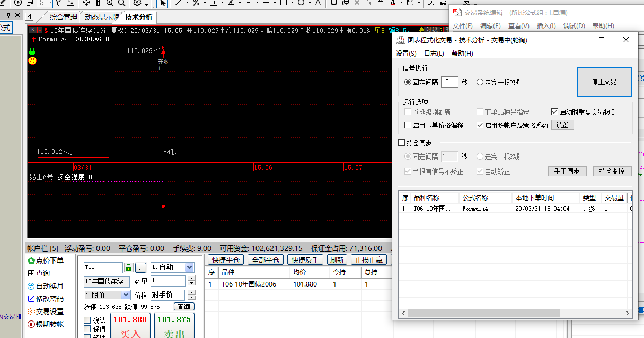Click the 全部平仓 button
Image resolution: width=644 pixels, height=338 pixels.
coord(265,260)
